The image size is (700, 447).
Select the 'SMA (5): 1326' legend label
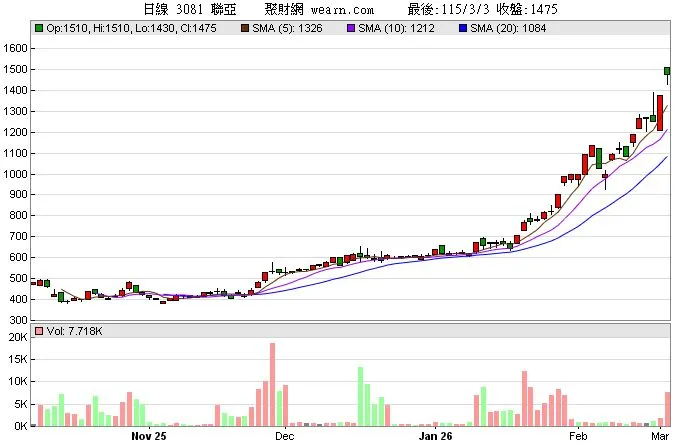pyautogui.click(x=287, y=28)
